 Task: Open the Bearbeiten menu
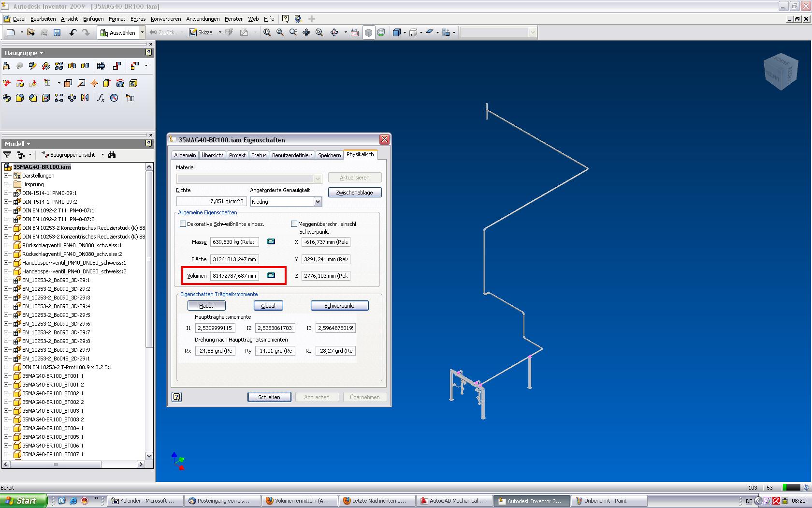point(43,19)
